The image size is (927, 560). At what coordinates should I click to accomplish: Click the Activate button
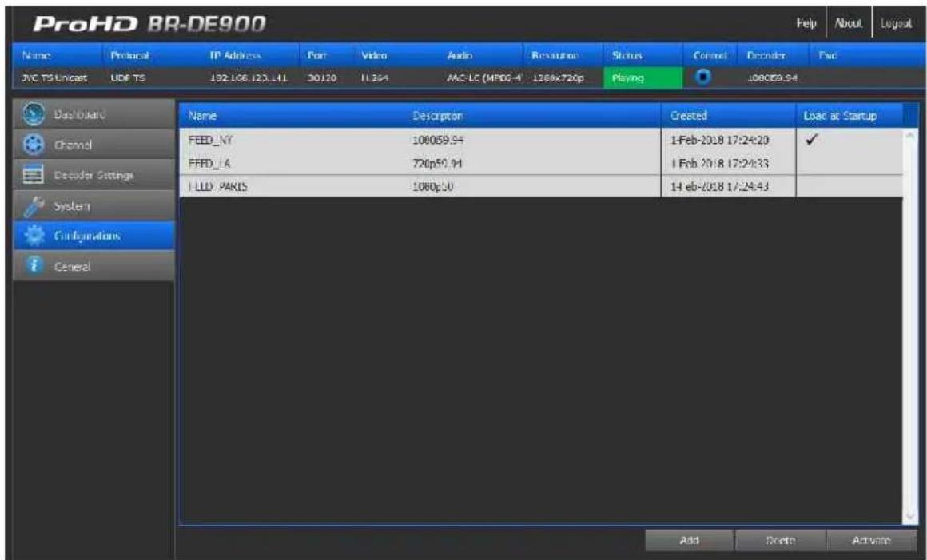coord(871,540)
